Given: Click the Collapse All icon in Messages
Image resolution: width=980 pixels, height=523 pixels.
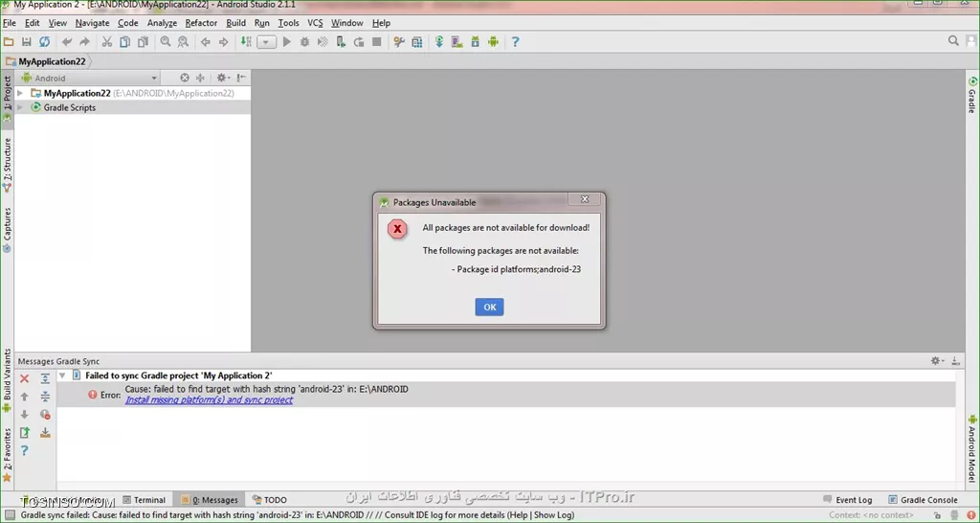Looking at the screenshot, I should [45, 397].
